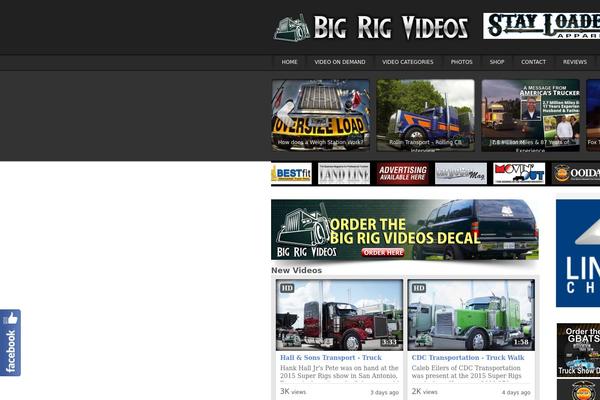Click HD badge on Hall & Sons video
600x400 pixels.
[287, 288]
